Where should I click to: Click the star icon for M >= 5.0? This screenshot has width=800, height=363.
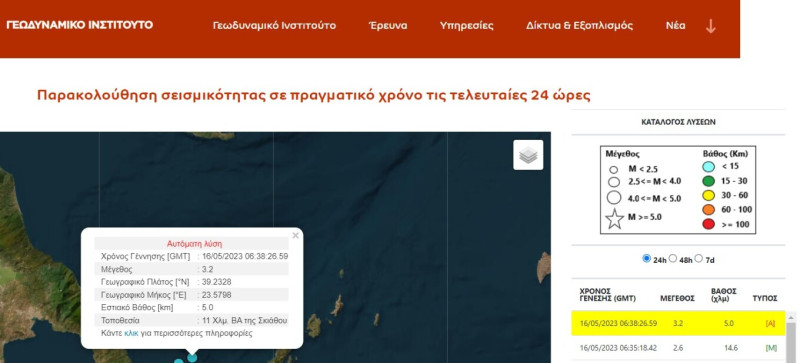coord(614,219)
